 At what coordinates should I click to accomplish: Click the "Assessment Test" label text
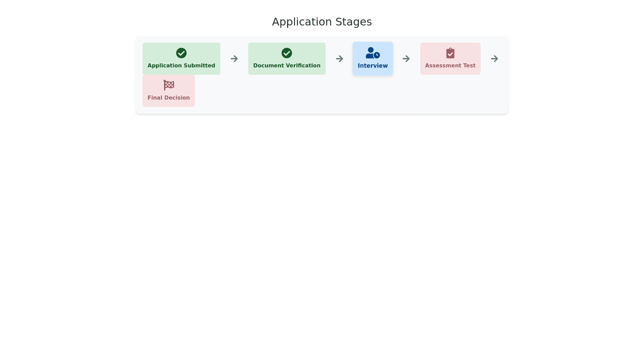pyautogui.click(x=450, y=66)
